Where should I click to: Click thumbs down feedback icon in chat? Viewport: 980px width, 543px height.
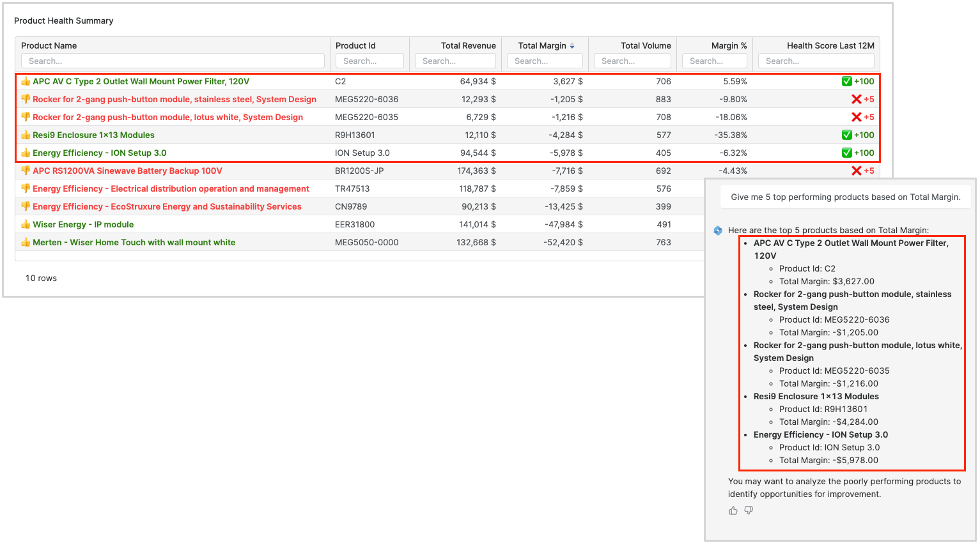[x=749, y=510]
